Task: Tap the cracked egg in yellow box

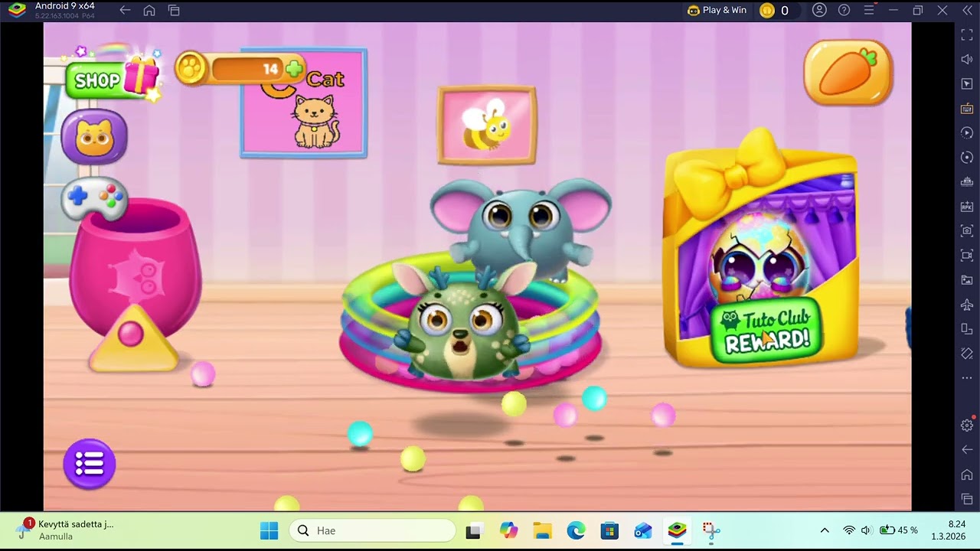Action: tap(759, 260)
